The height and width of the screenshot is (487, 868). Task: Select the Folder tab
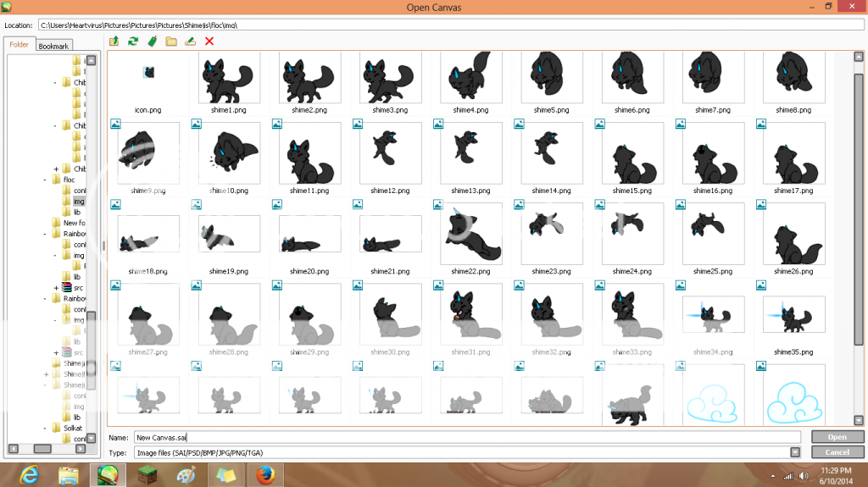pyautogui.click(x=19, y=45)
